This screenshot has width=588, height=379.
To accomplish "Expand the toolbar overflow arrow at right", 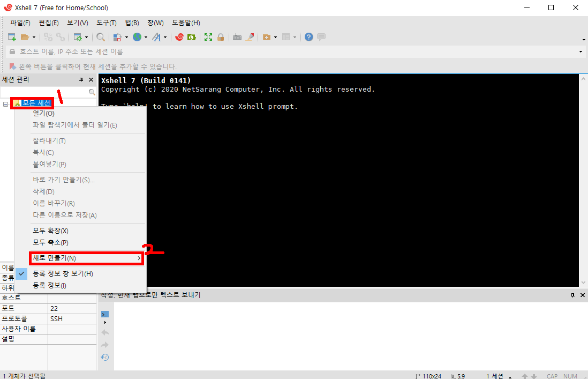I will pyautogui.click(x=584, y=40).
